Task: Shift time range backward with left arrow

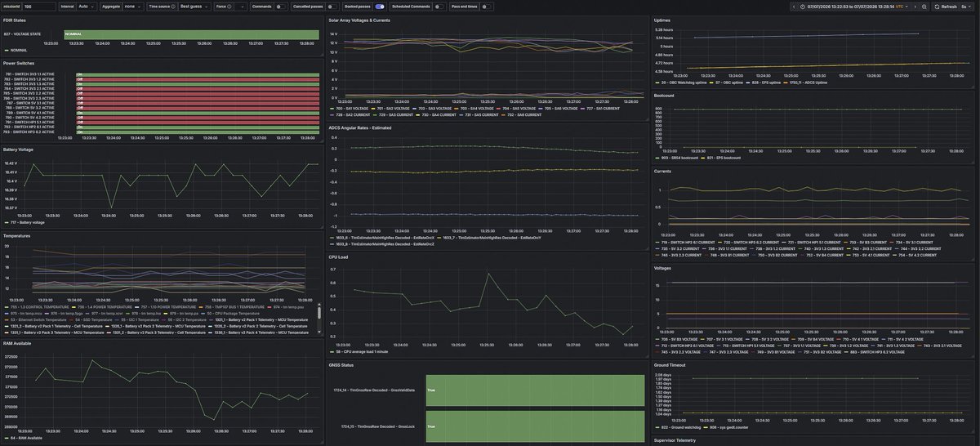Action: 792,6
